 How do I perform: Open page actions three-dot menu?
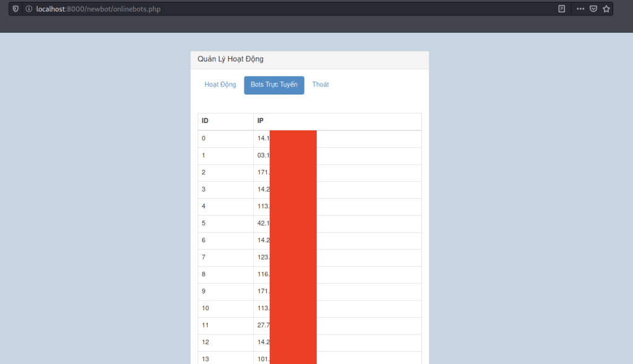tap(580, 9)
